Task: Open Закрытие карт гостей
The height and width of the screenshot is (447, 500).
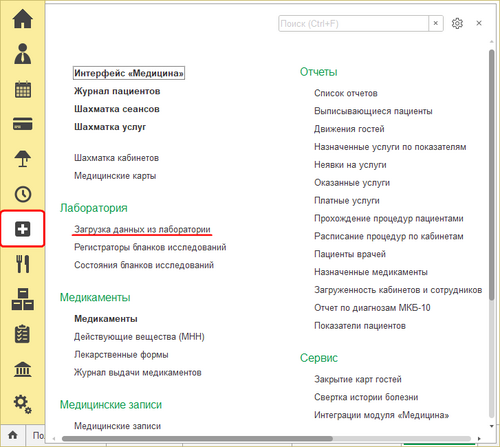Action: [x=358, y=379]
